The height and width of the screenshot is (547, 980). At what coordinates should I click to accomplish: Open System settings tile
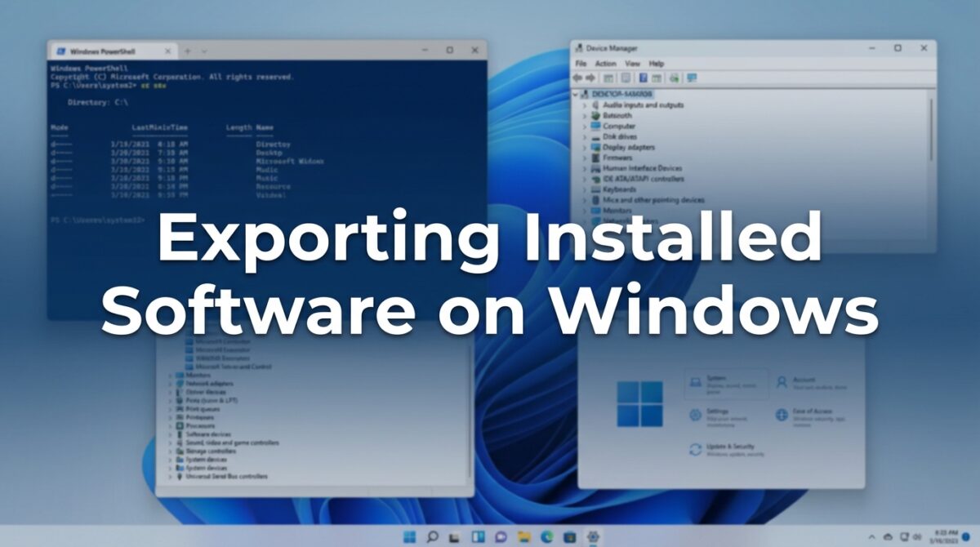point(725,383)
